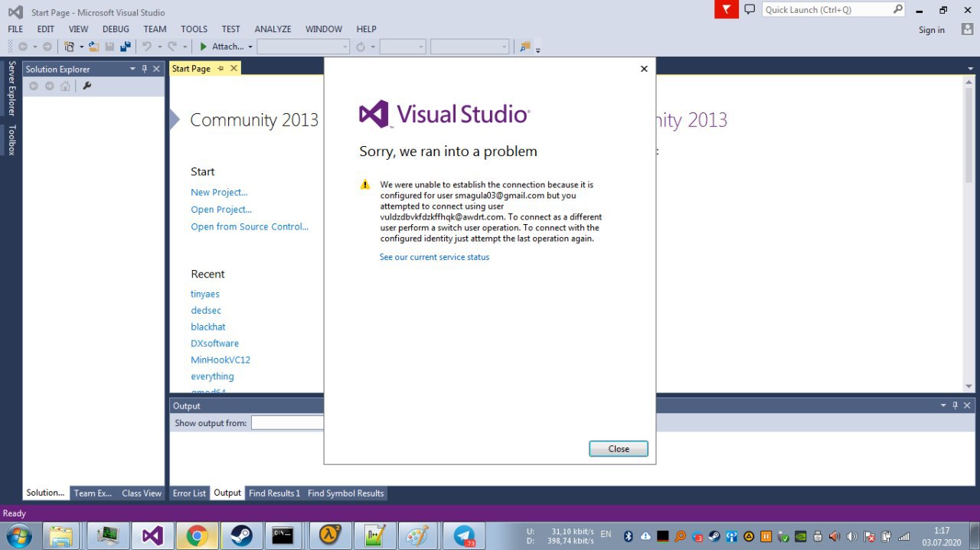This screenshot has height=550, width=980.
Task: Click the Open File toolbar icon
Action: click(94, 47)
